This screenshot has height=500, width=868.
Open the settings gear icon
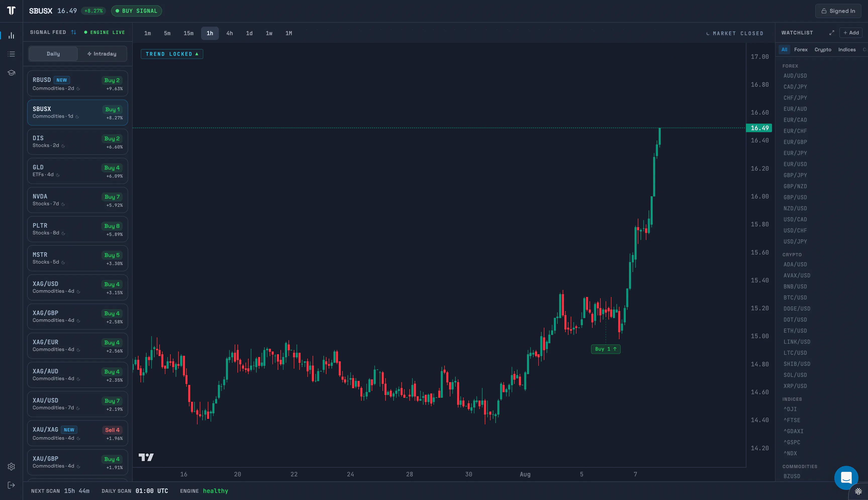click(11, 466)
